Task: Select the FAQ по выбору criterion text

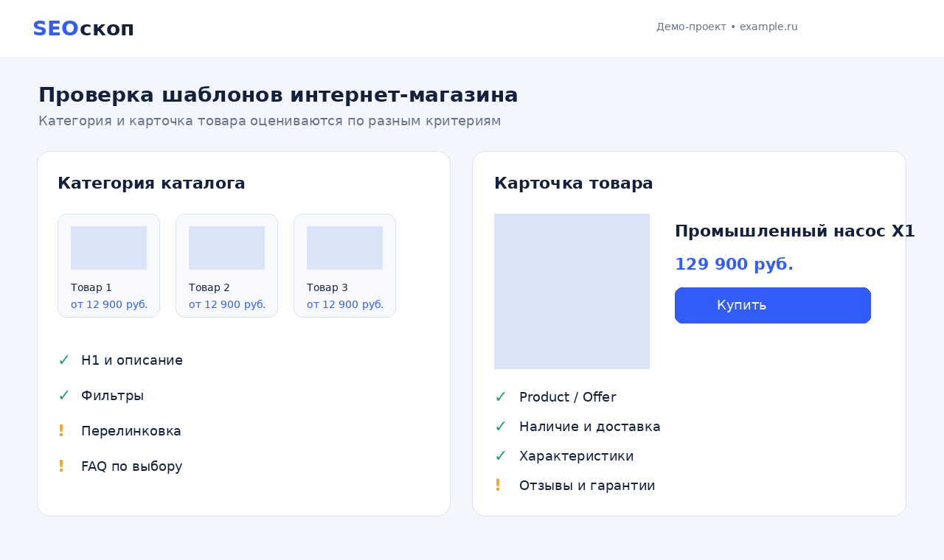Action: [132, 466]
